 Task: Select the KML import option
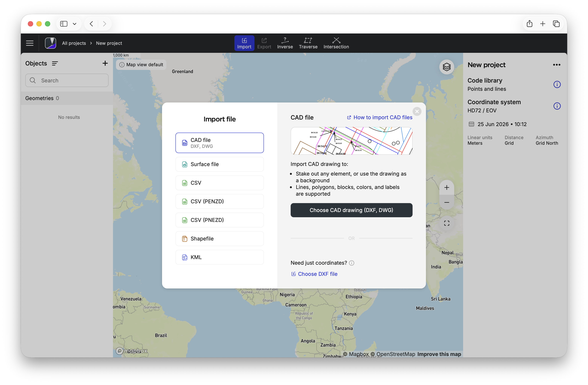[x=219, y=257]
